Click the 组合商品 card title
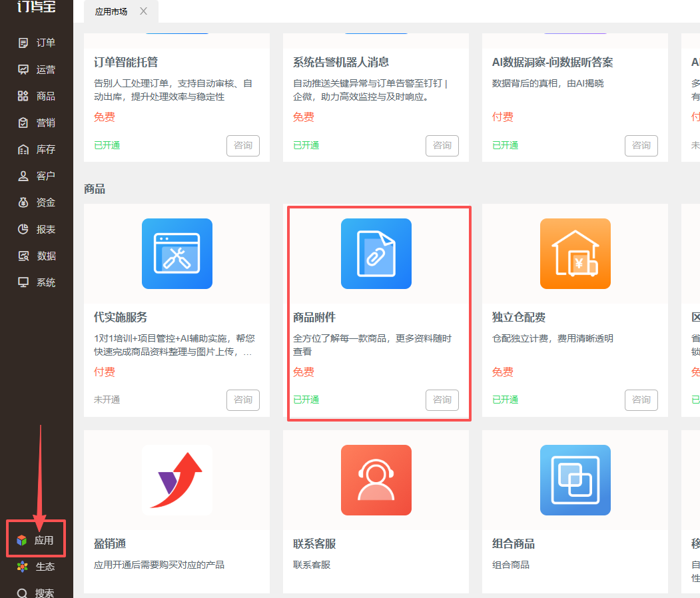This screenshot has width=700, height=598. 514,543
